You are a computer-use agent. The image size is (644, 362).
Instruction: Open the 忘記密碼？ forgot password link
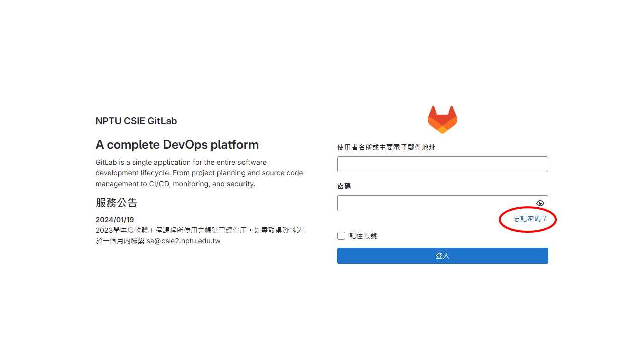point(530,219)
